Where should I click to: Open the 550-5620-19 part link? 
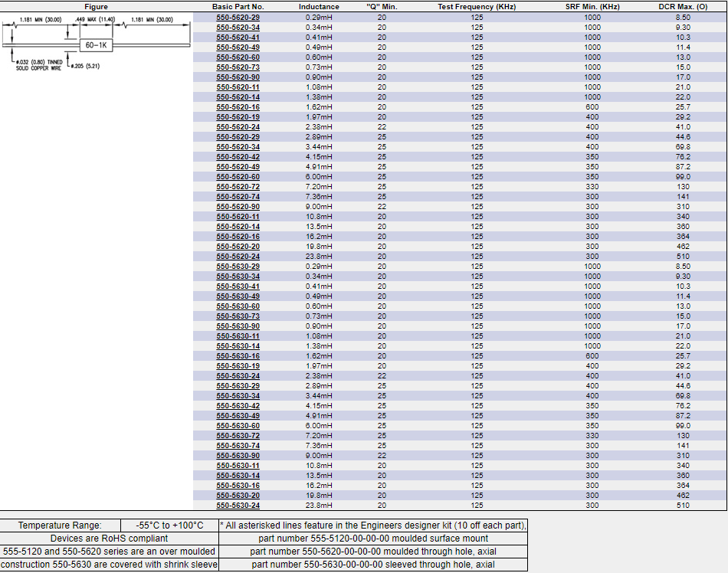238,116
